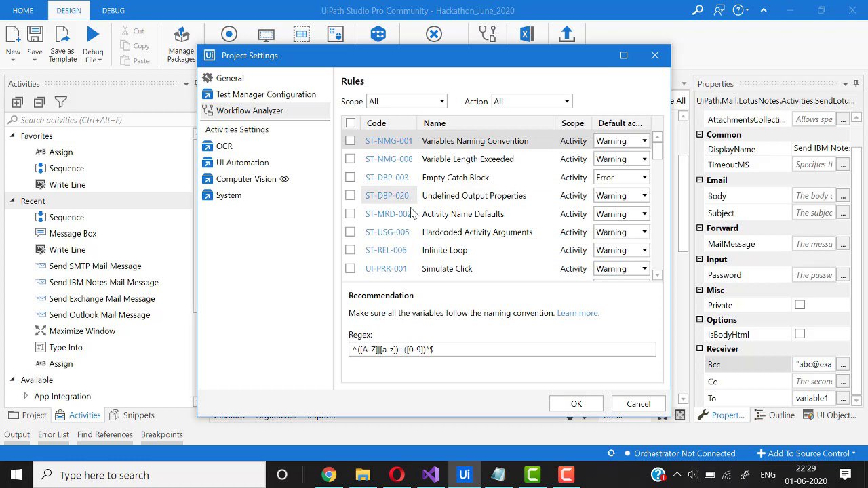Click the hexagonal UI Explorer icon
The image size is (868, 488).
378,35
